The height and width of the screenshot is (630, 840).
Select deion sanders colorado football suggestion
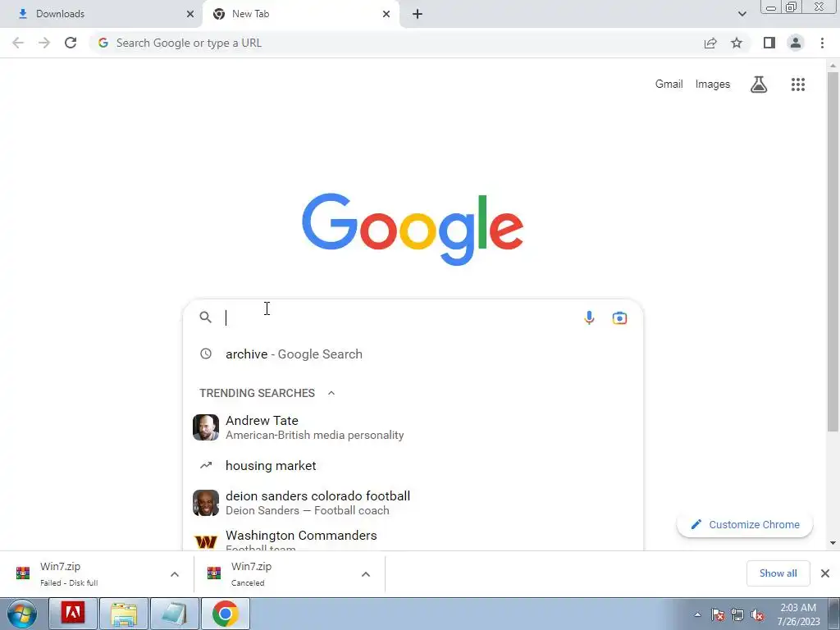[x=413, y=503]
